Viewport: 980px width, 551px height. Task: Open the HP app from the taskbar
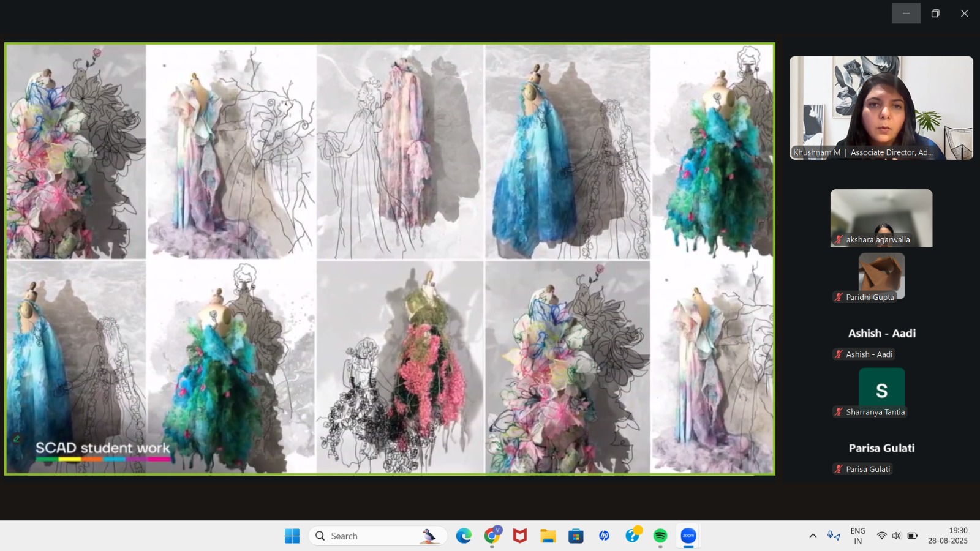(604, 536)
